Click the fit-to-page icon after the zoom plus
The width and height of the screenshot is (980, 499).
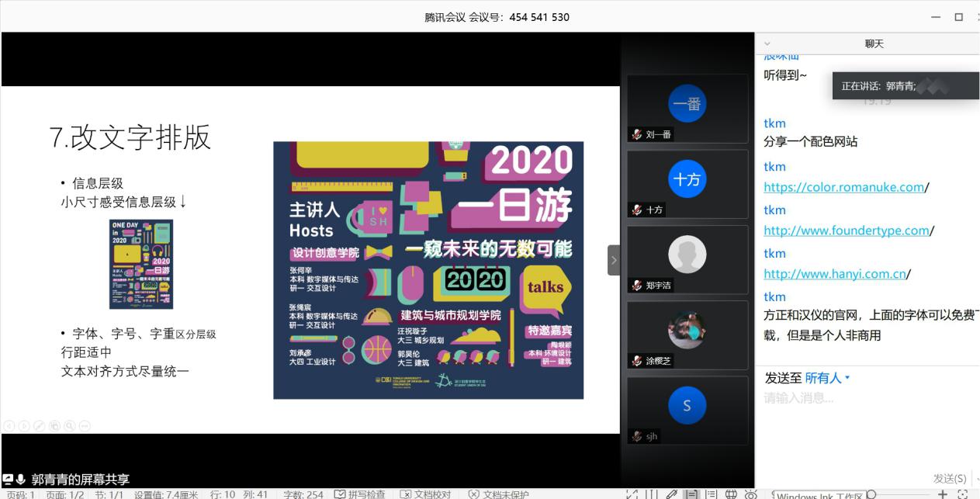pos(963,494)
